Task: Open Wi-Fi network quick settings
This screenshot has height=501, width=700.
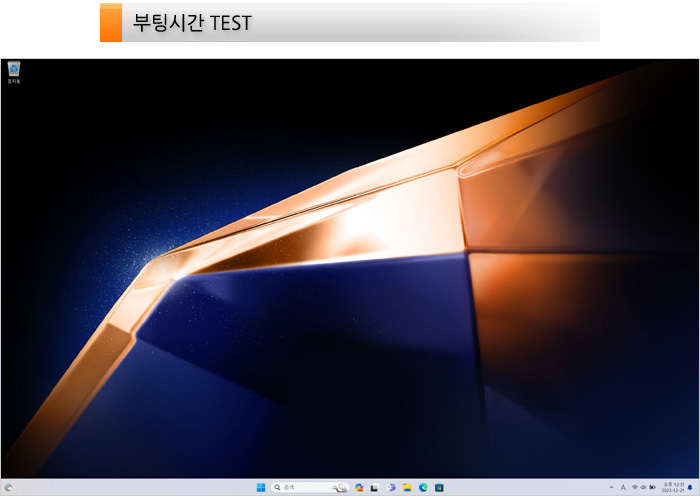Action: 634,488
